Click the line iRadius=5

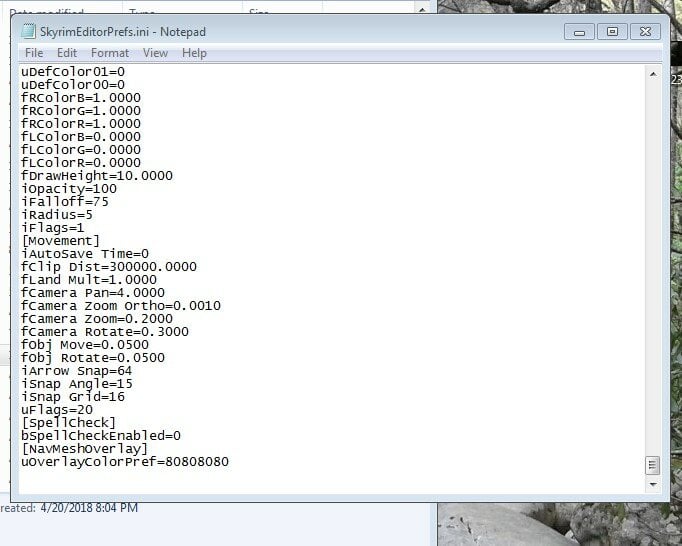(57, 215)
